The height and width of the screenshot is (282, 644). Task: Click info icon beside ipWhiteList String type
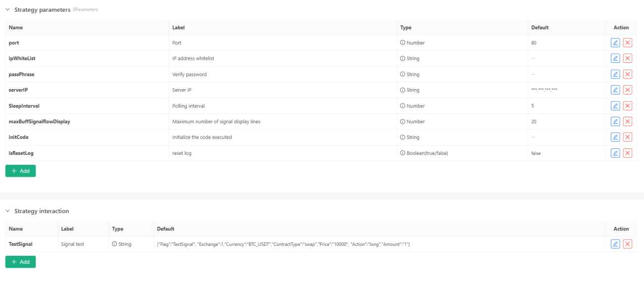(x=403, y=58)
